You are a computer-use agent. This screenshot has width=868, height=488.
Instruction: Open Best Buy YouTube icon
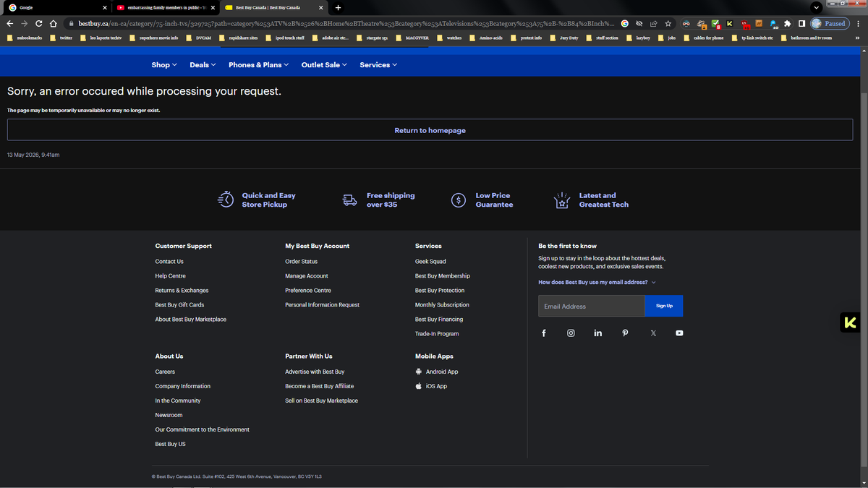click(679, 333)
